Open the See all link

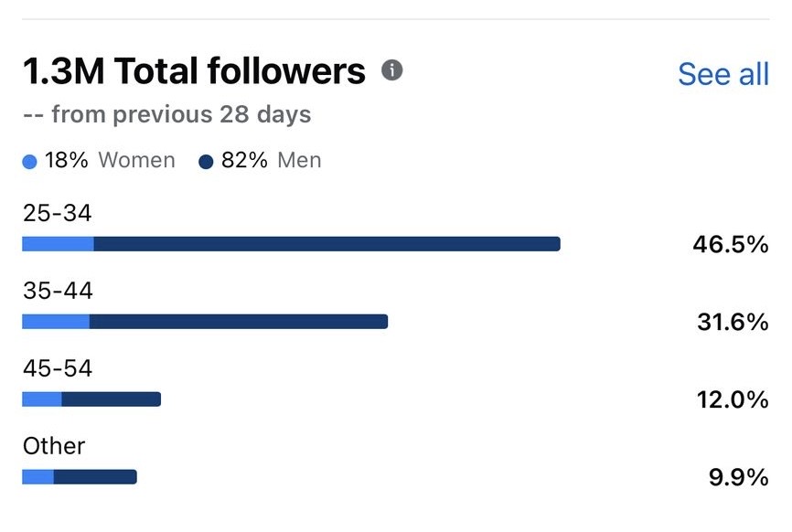click(722, 74)
